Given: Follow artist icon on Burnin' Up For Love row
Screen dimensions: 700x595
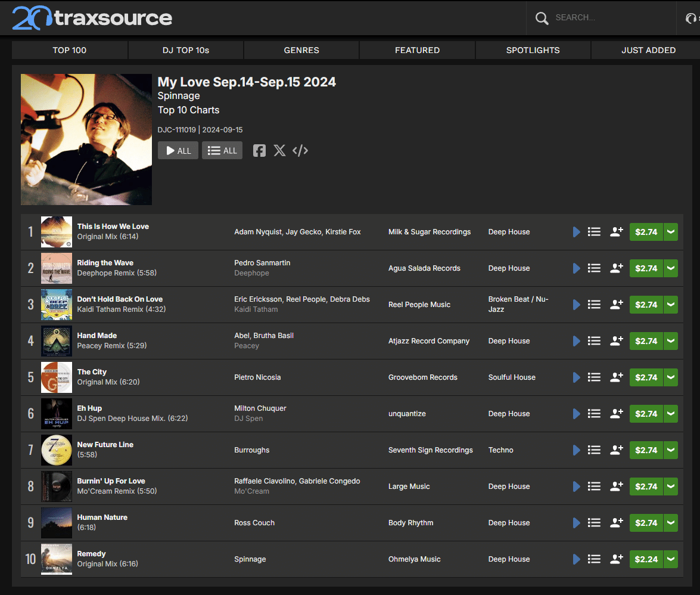Looking at the screenshot, I should pyautogui.click(x=617, y=486).
